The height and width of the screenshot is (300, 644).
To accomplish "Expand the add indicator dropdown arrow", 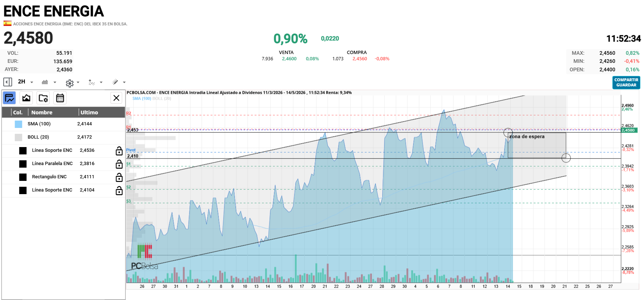I will tap(101, 82).
